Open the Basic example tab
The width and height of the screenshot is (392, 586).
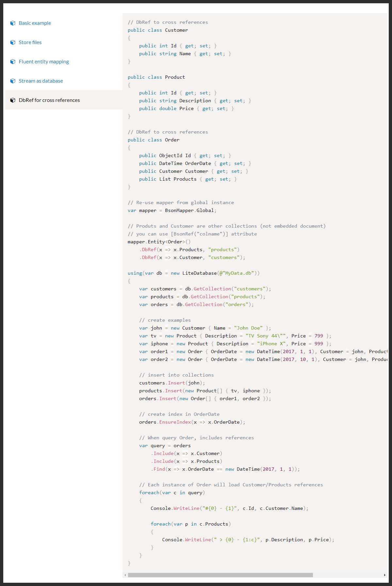point(35,23)
